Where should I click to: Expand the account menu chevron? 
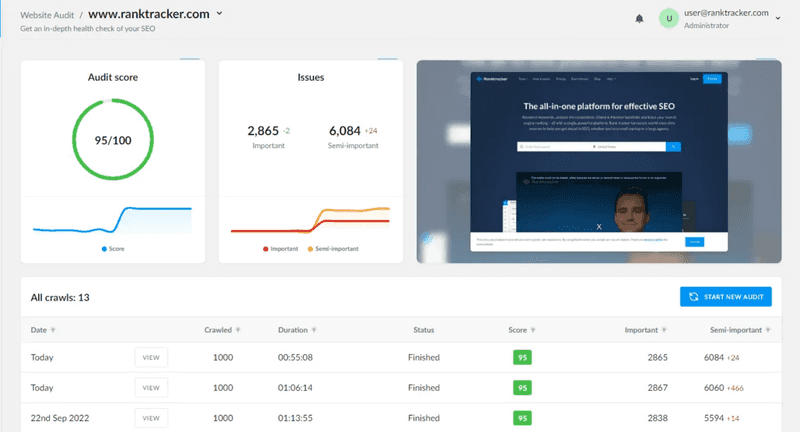pyautogui.click(x=778, y=18)
